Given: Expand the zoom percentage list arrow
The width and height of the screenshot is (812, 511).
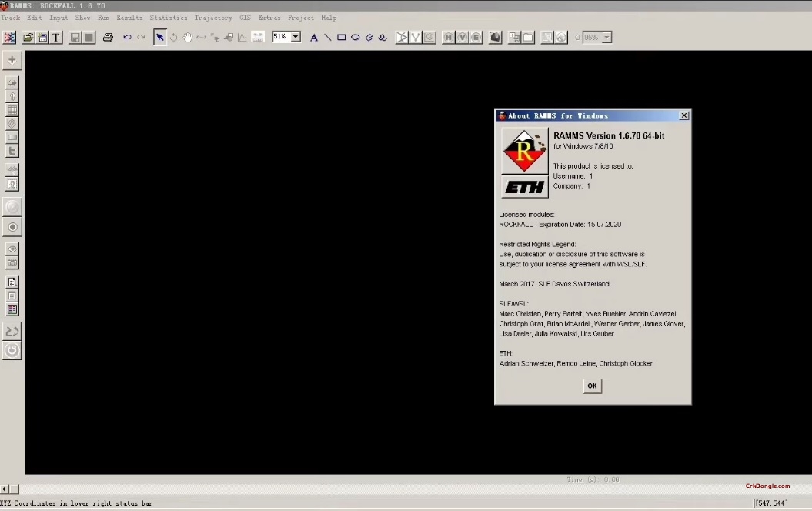Looking at the screenshot, I should pyautogui.click(x=295, y=36).
